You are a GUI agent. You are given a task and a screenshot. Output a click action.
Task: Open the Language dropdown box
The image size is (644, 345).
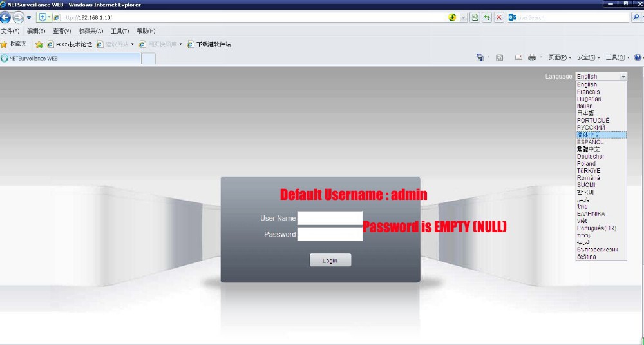tap(601, 76)
